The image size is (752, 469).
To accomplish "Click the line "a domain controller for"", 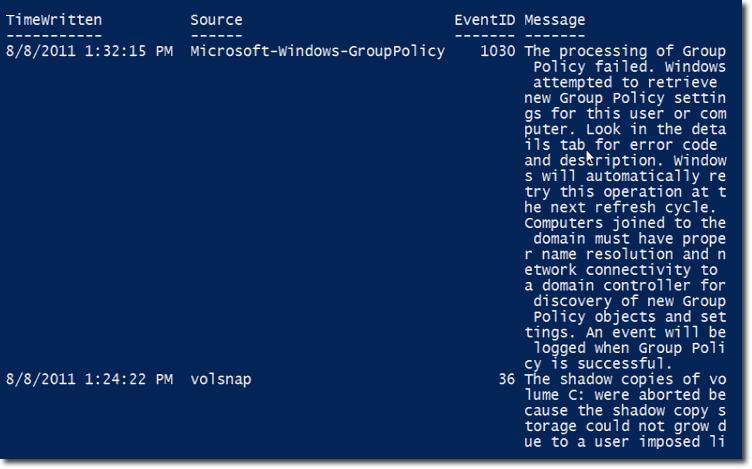I will [625, 285].
